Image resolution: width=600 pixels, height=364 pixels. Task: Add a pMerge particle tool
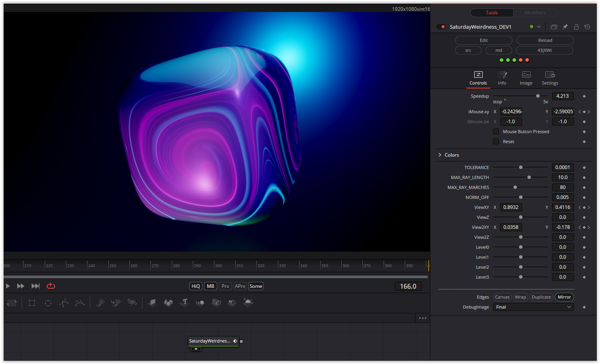point(116,303)
